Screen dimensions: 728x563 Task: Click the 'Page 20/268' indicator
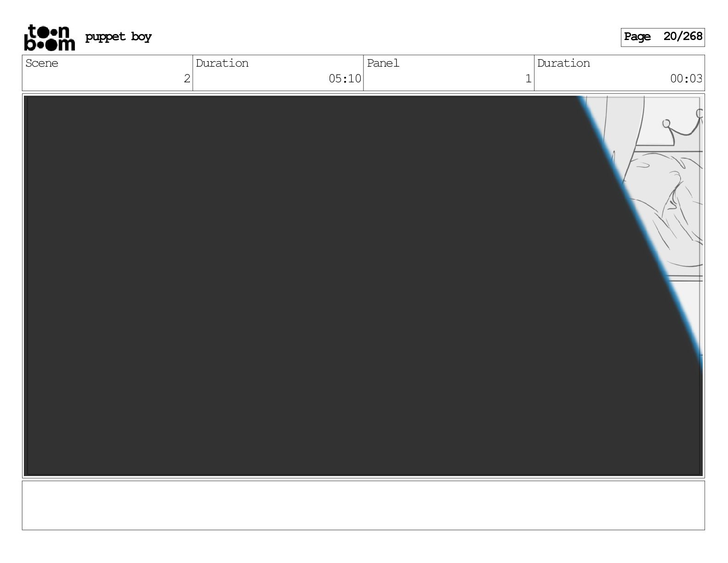pos(662,37)
